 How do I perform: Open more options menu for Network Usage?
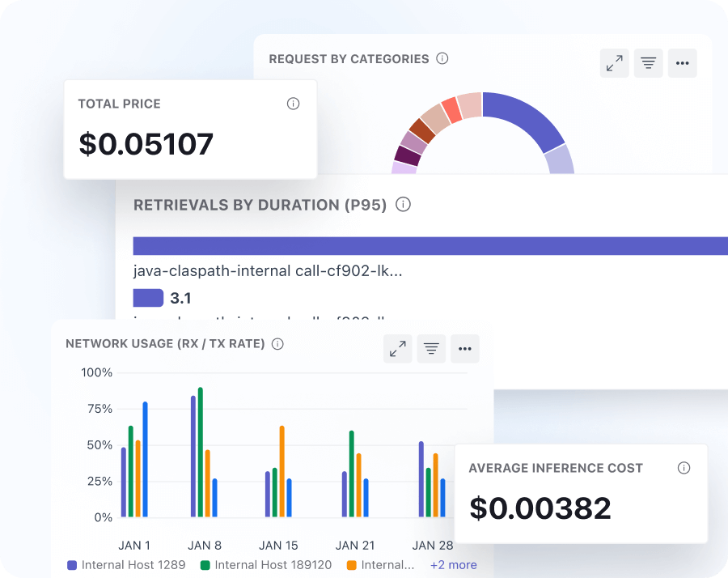(x=465, y=348)
